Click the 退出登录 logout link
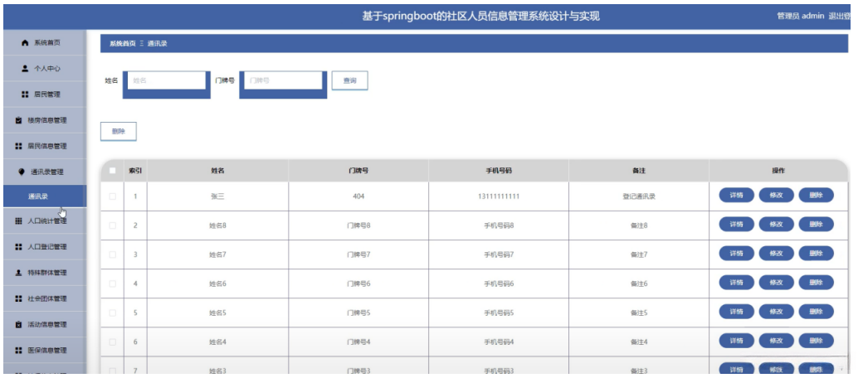868x378 pixels. 839,16
